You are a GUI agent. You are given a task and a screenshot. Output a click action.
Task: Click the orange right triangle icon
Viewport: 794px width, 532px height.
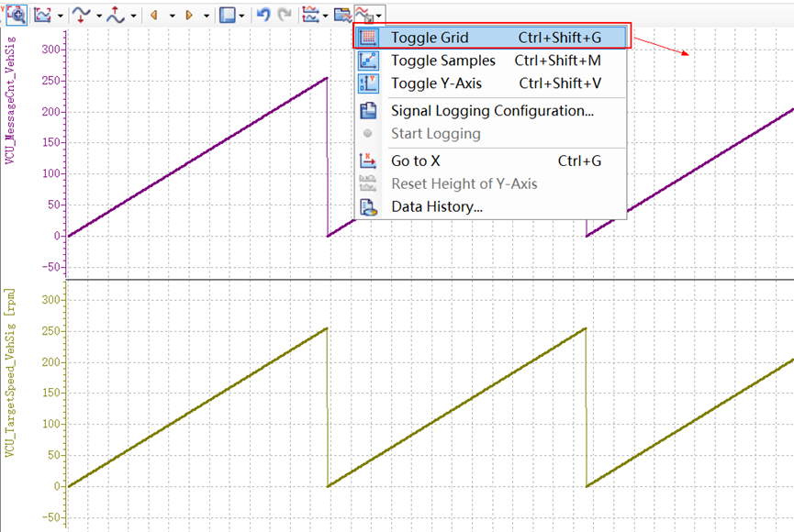[x=189, y=16]
